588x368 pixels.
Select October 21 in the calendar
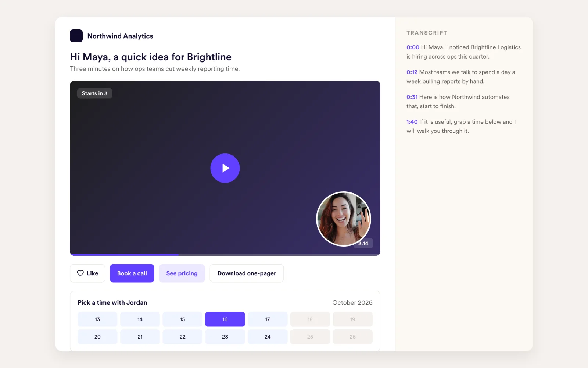coord(140,337)
